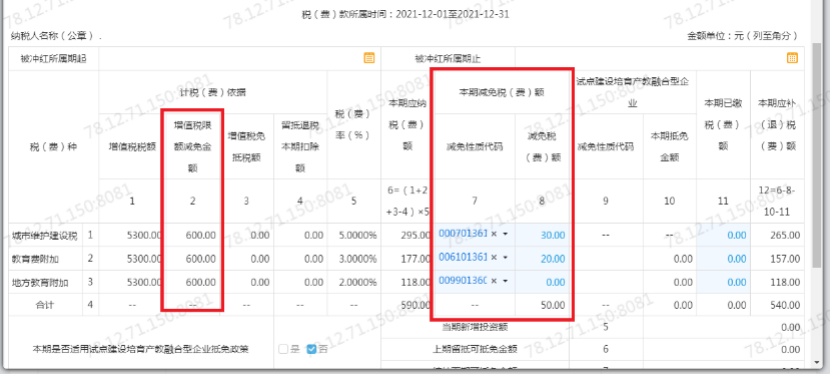Screen dimensions: 832x376
Task: Edit 减免税额 value 0.00 for 地方教育附加
Action: (541, 282)
